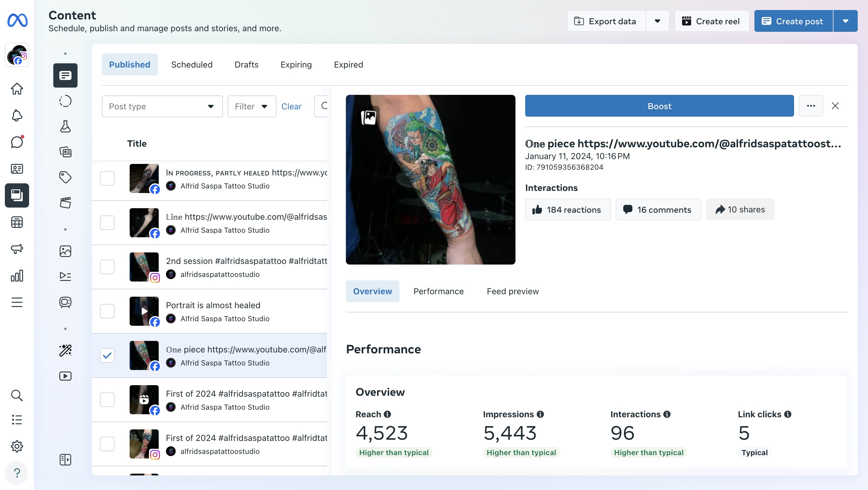Open the selected Content icon in the left navigation
868x490 pixels.
coord(17,195)
